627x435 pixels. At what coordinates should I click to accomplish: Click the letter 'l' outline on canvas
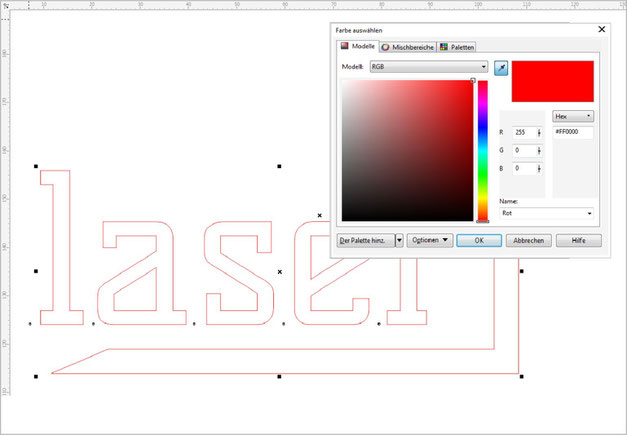click(61, 247)
